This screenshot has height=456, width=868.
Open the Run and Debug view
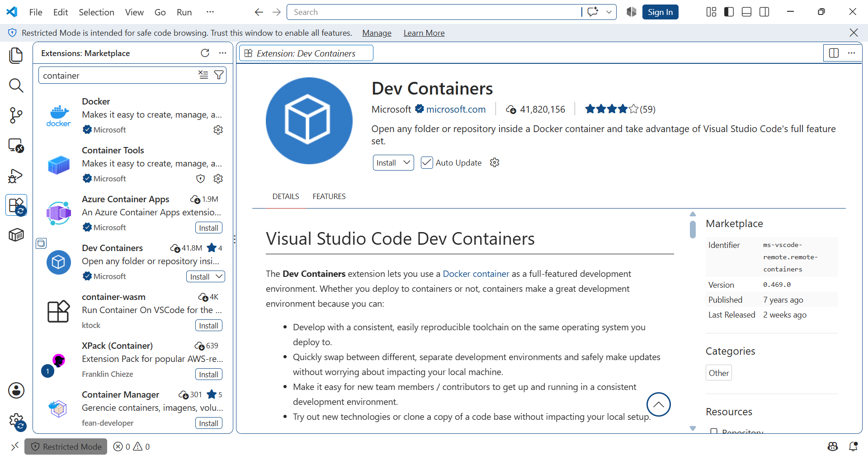point(16,176)
